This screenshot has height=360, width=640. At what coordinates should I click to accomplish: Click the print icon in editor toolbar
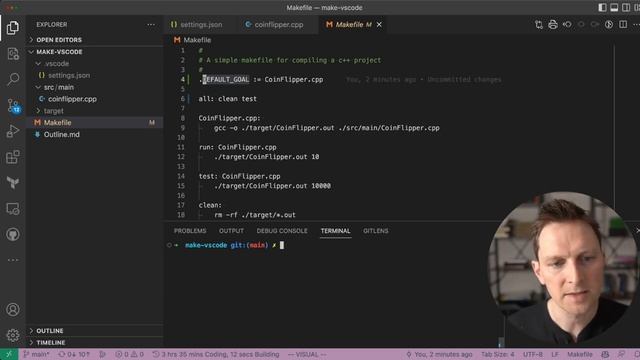553,24
